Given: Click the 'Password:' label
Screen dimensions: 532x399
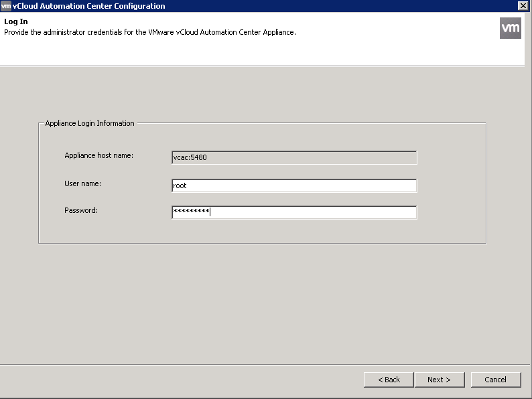Looking at the screenshot, I should (81, 210).
